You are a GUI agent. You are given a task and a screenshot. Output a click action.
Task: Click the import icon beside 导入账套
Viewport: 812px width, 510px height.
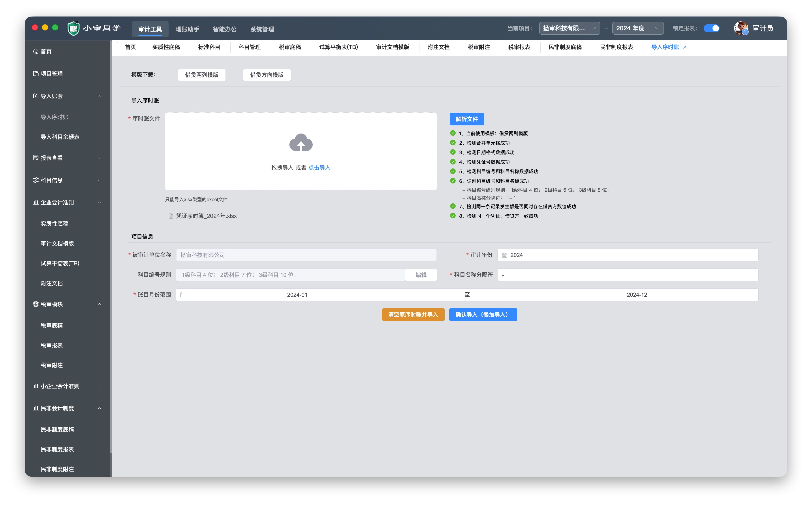coord(36,96)
